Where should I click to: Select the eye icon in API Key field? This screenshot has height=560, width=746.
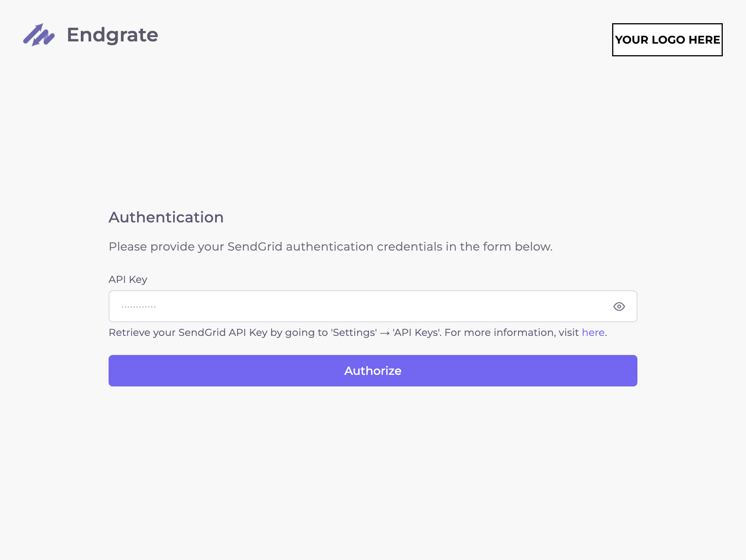[x=619, y=306]
